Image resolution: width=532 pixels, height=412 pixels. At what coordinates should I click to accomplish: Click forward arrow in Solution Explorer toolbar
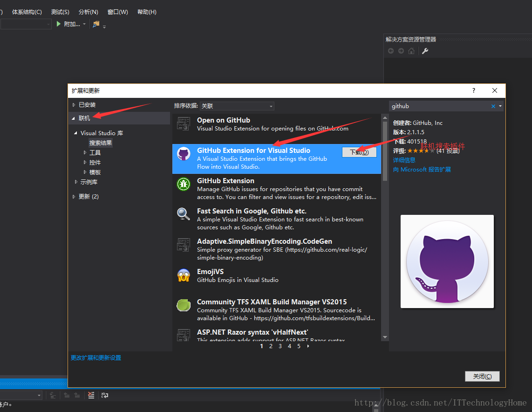tap(401, 51)
